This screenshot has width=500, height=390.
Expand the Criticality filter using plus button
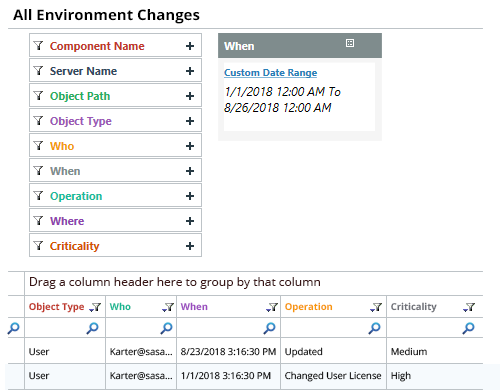(190, 246)
